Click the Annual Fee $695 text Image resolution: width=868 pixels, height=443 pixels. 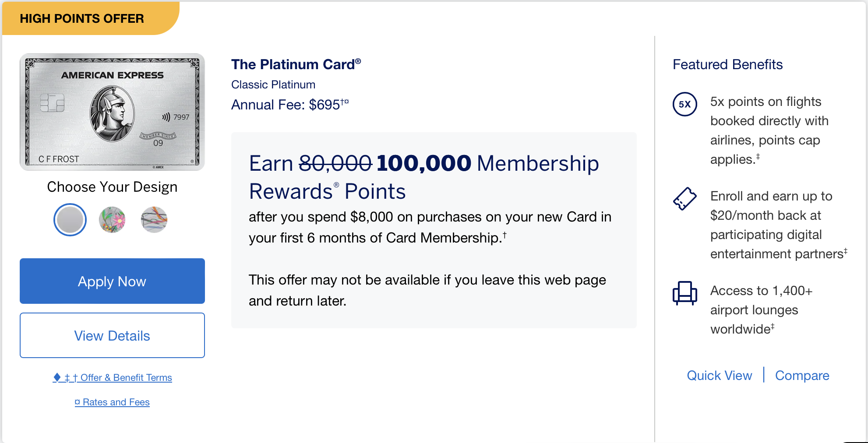290,105
